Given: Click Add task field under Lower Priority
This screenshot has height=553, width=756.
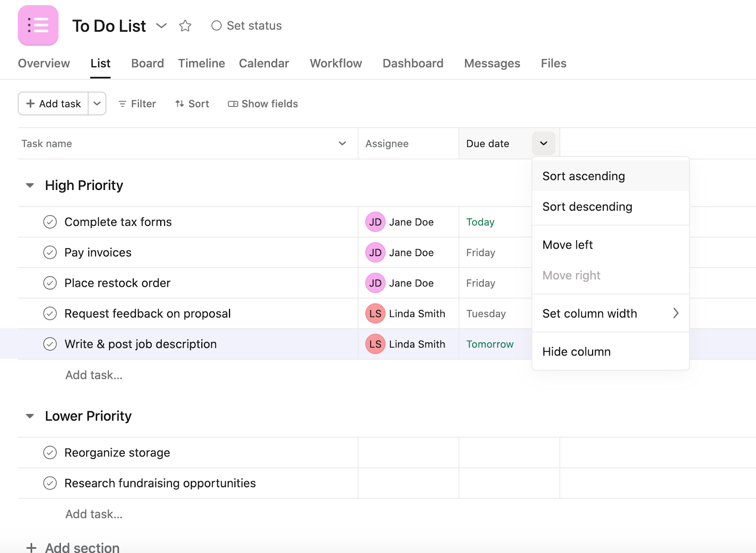Looking at the screenshot, I should [x=94, y=514].
